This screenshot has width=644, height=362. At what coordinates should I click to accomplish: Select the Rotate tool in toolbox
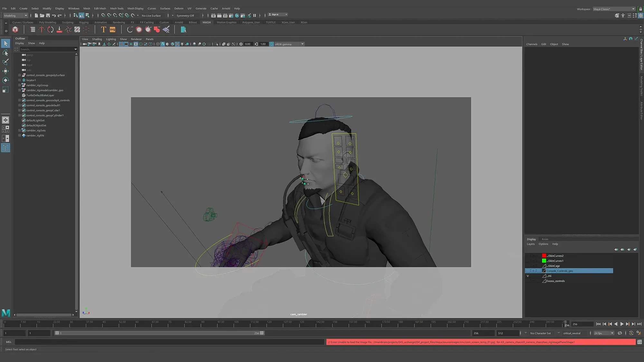[x=5, y=80]
